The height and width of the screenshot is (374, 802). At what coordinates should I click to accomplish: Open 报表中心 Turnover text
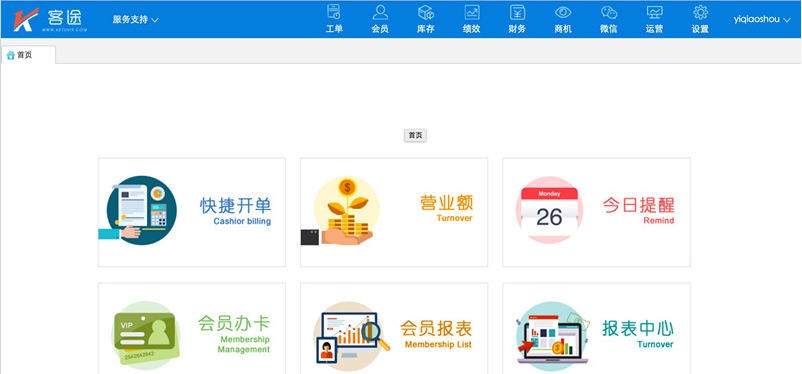pos(638,334)
